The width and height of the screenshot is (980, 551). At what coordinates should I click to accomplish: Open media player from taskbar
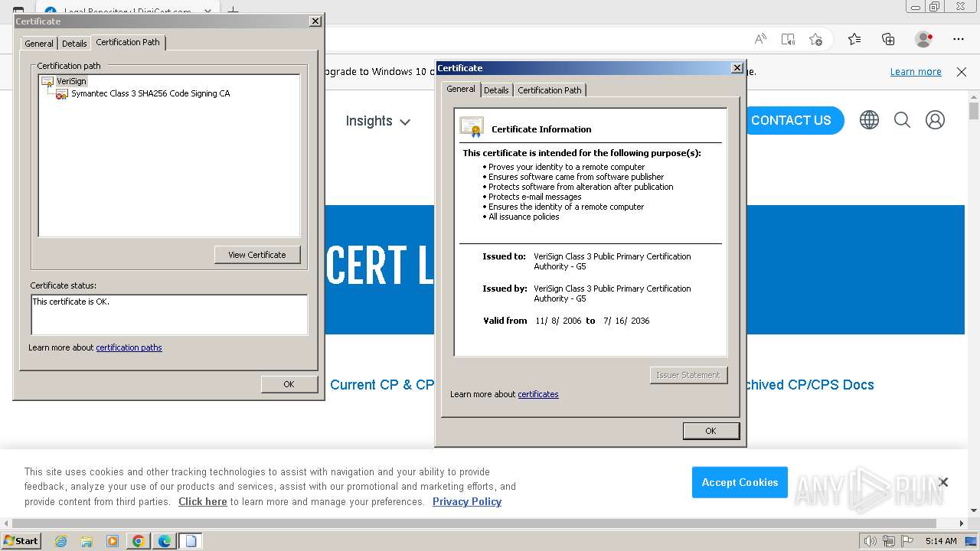(113, 541)
